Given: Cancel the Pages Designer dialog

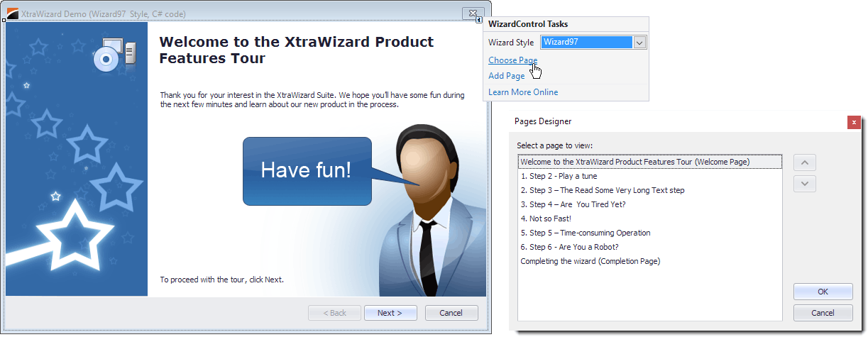Looking at the screenshot, I should pyautogui.click(x=823, y=313).
